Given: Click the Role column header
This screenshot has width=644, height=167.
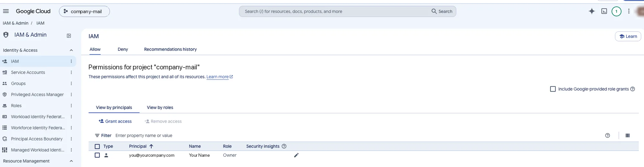Looking at the screenshot, I should [x=227, y=146].
